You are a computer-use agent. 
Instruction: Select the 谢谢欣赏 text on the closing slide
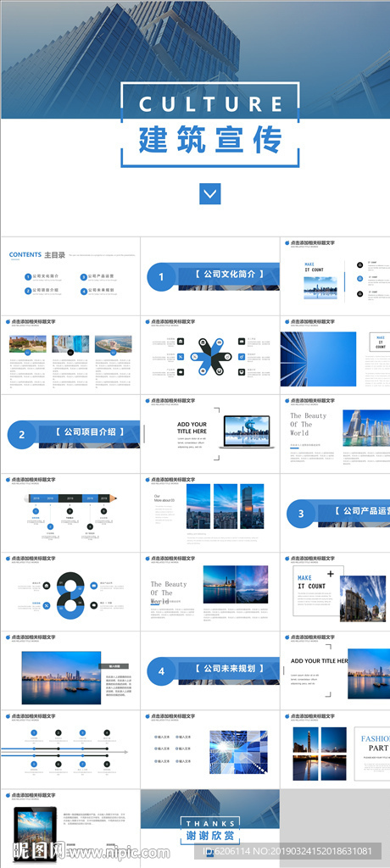210,835
